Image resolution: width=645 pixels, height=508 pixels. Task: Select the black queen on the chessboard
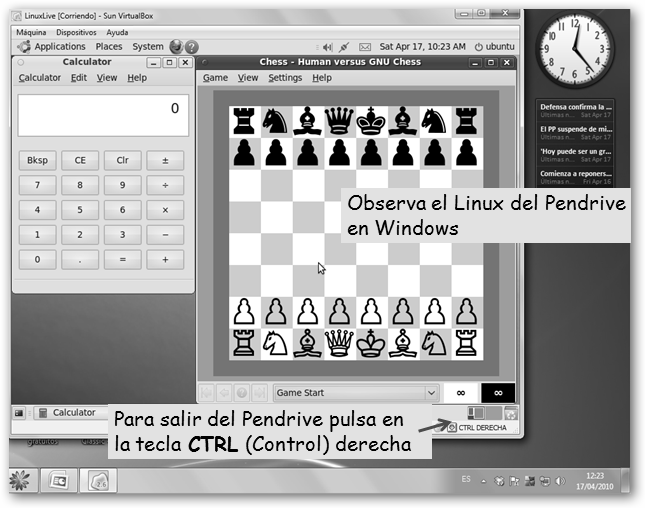340,121
